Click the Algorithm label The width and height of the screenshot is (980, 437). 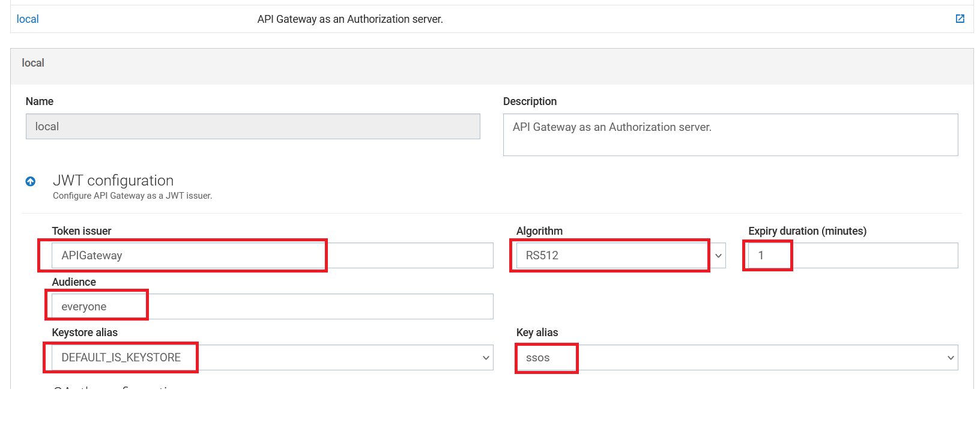pyautogui.click(x=539, y=231)
